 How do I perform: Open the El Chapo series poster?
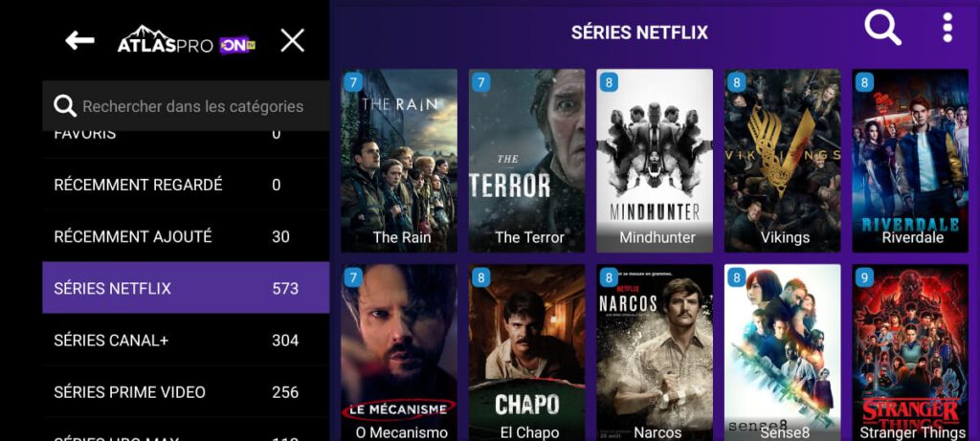[527, 352]
